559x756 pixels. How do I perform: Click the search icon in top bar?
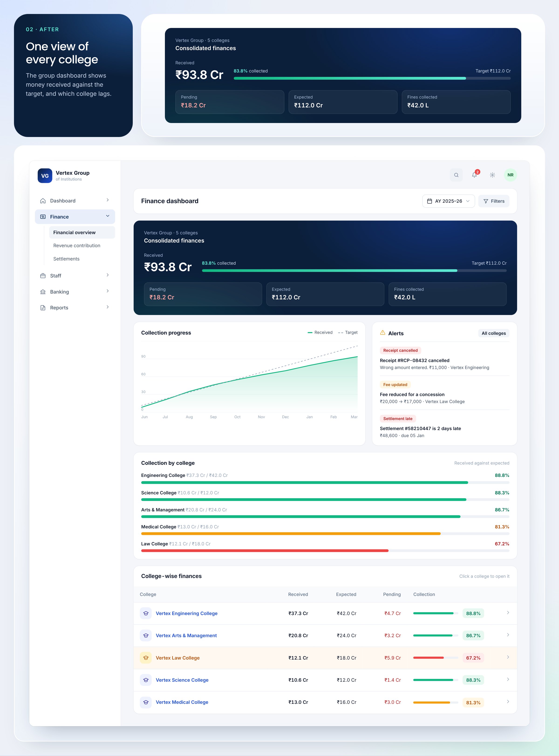click(456, 175)
